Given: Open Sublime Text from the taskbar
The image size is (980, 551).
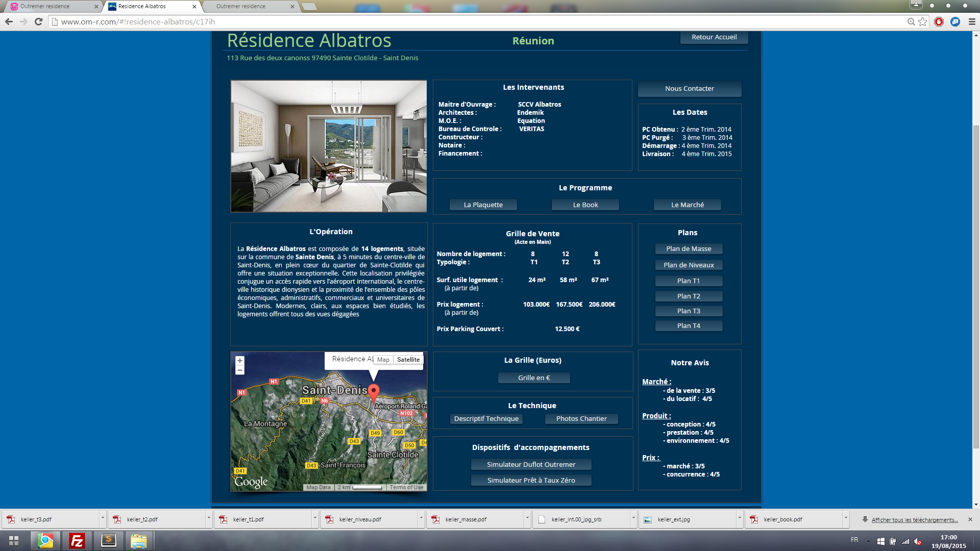Looking at the screenshot, I should [x=108, y=540].
